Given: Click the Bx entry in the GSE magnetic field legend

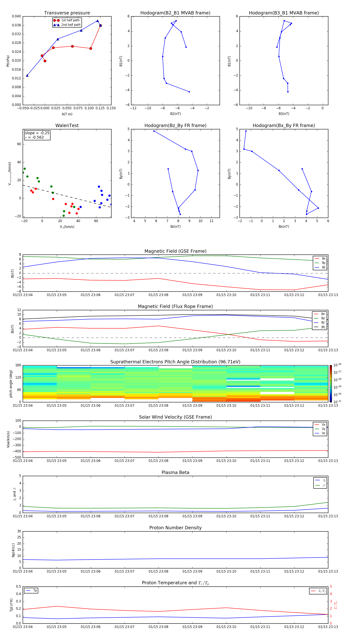Looking at the screenshot, I should point(320,259).
